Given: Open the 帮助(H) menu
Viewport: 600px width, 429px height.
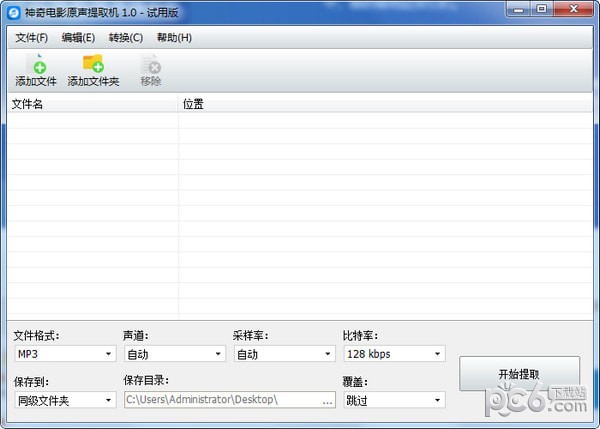Looking at the screenshot, I should coord(174,38).
